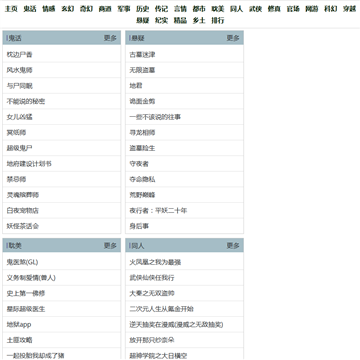Open the novel 妖怪茶话会
The height and width of the screenshot is (360, 360).
pos(23,226)
